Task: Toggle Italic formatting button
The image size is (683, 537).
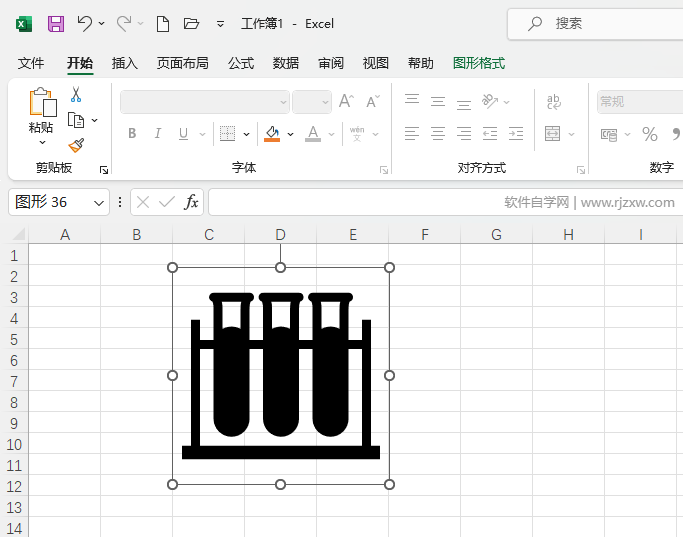Action: click(157, 134)
